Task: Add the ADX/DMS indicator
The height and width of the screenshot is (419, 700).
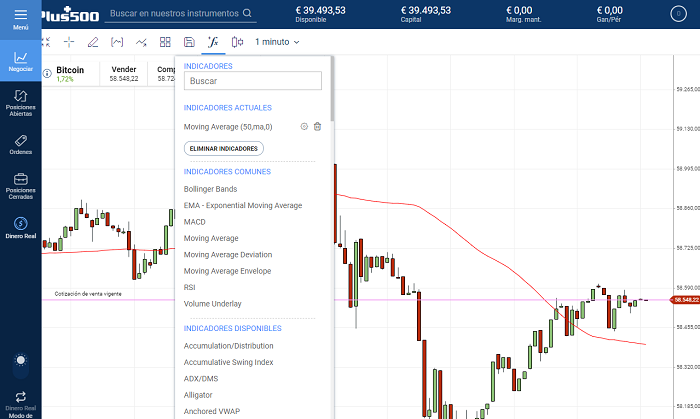Action: 201,379
